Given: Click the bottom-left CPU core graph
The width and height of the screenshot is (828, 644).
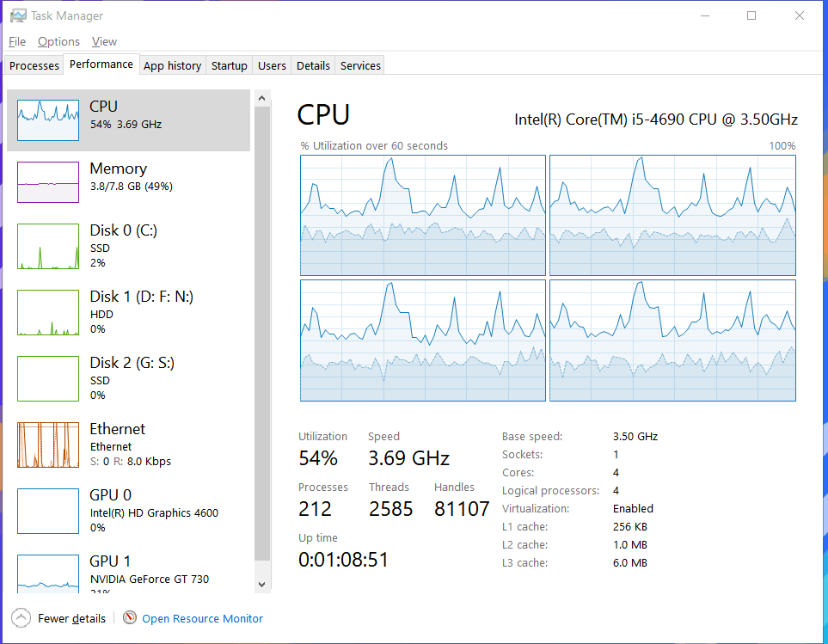Looking at the screenshot, I should click(422, 340).
